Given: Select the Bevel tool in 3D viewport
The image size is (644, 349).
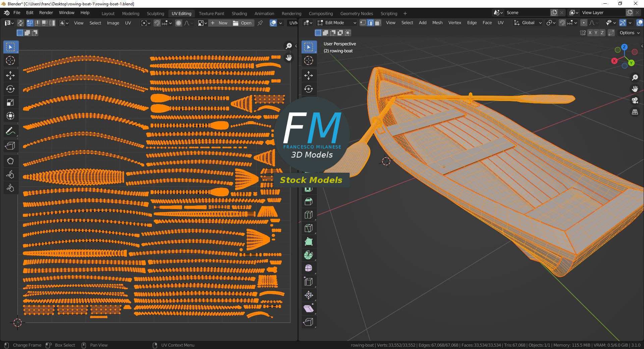Looking at the screenshot, I should (309, 201).
